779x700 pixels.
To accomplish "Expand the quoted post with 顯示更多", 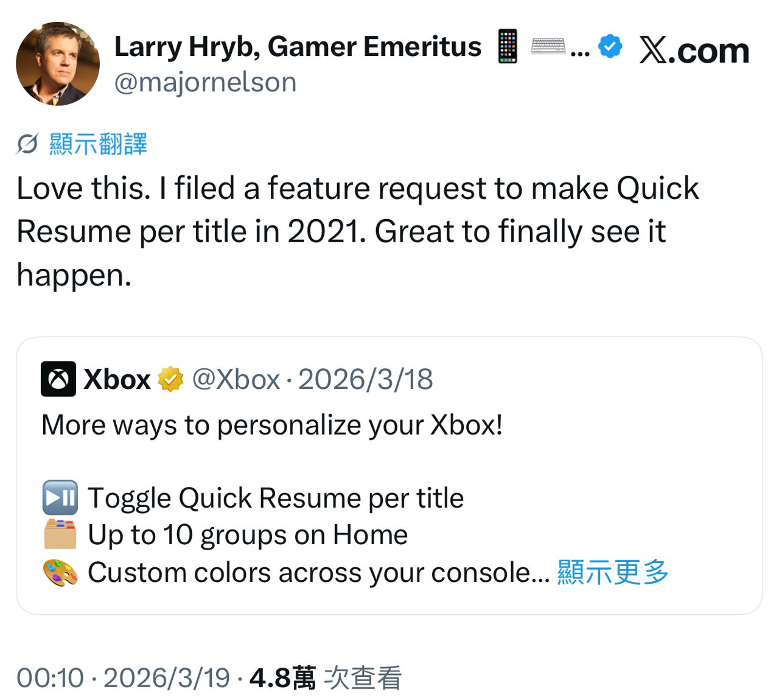I will point(612,572).
